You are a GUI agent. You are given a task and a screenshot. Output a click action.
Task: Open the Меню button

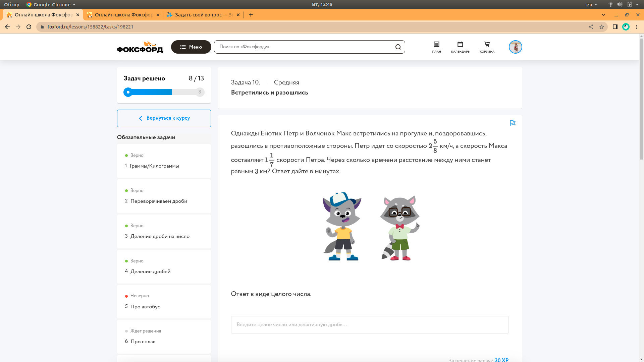point(191,47)
